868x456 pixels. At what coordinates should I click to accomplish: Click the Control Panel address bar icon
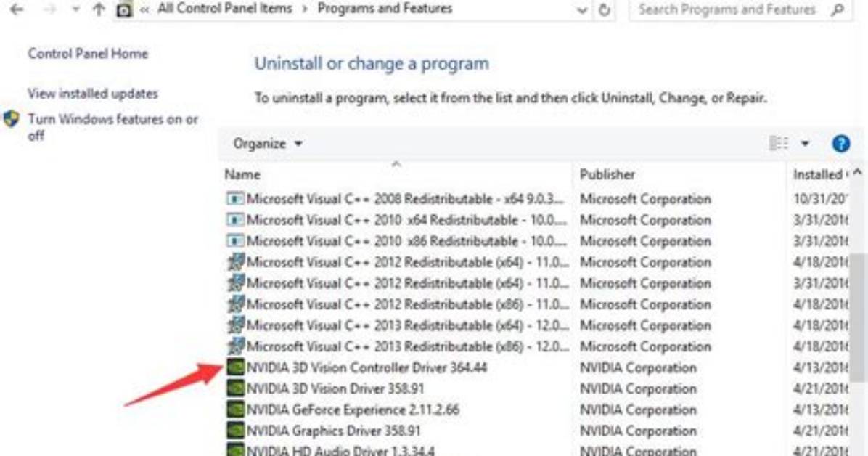pos(125,9)
